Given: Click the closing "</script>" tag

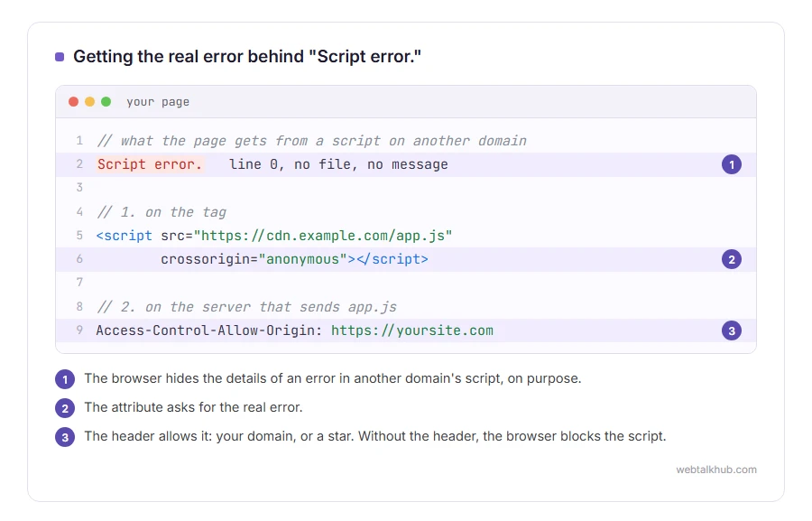Looking at the screenshot, I should point(392,259).
